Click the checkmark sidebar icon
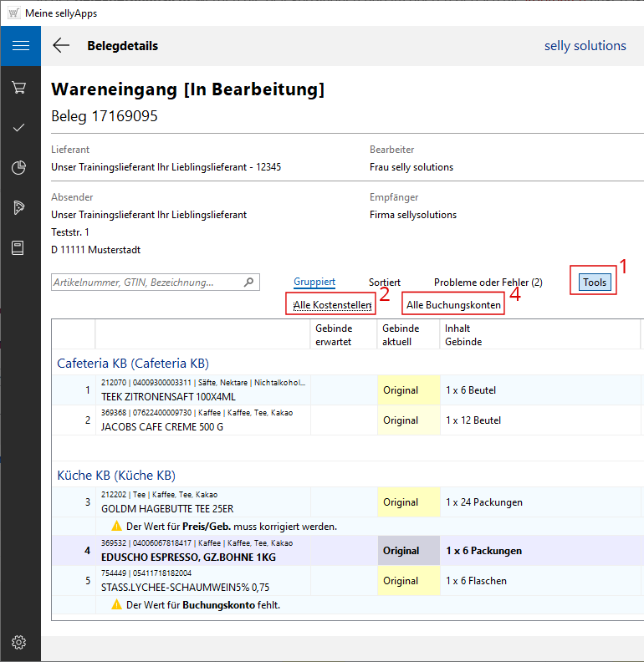The height and width of the screenshot is (662, 644). click(x=20, y=127)
